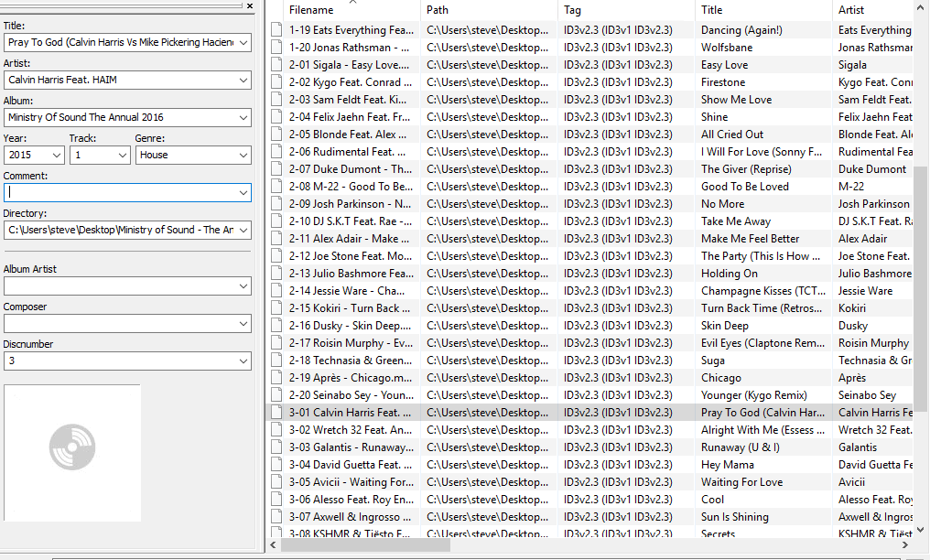Screen dimensions: 930x560
Task: Sort by the Filename column header
Action: (351, 10)
